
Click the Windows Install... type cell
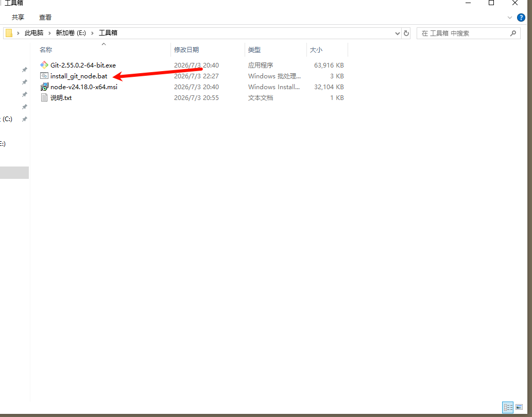coord(274,87)
